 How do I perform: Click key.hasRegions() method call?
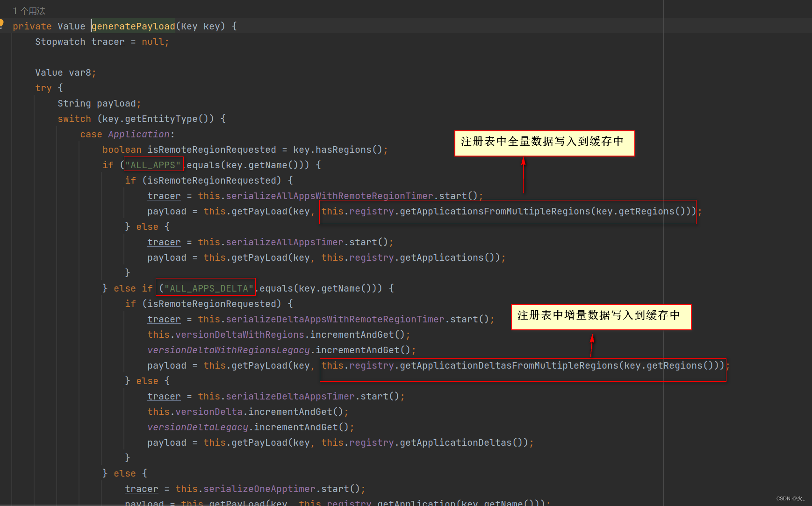[338, 150]
